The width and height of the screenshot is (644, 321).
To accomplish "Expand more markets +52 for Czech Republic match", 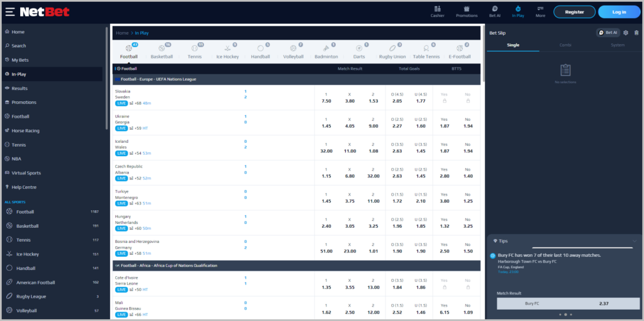I will click(x=138, y=178).
